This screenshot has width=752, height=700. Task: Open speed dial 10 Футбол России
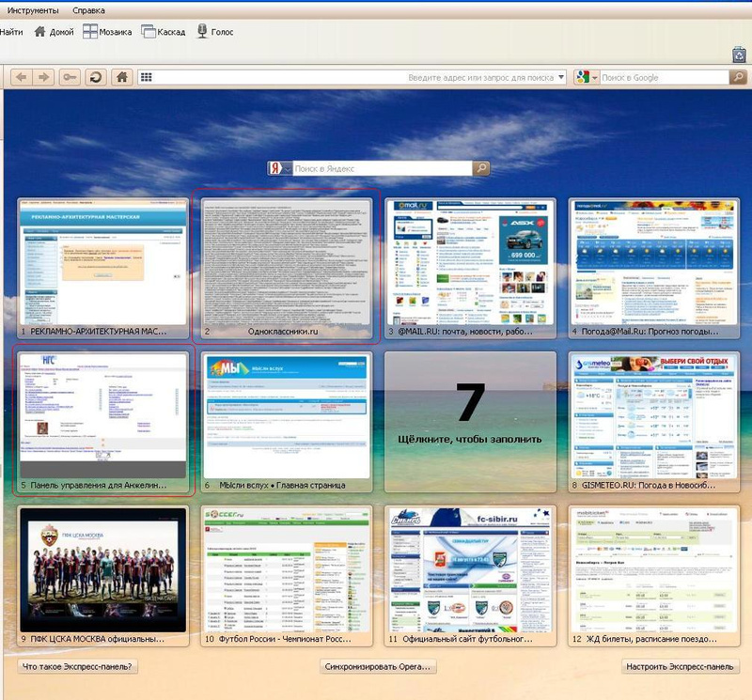tap(287, 576)
